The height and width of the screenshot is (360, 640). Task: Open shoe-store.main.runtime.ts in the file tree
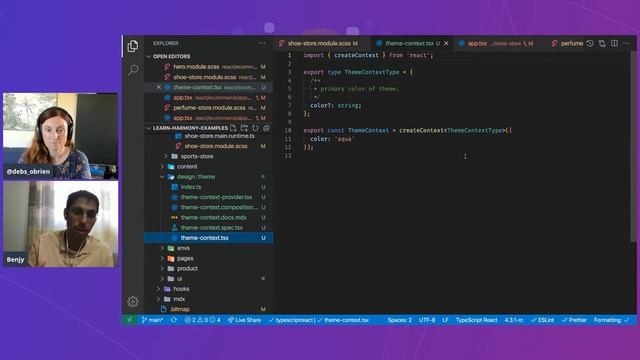tap(208, 136)
